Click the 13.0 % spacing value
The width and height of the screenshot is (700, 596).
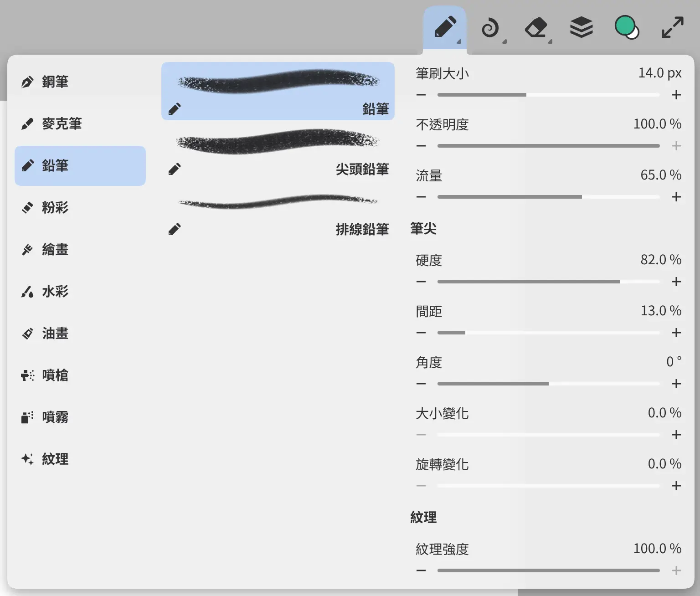[x=661, y=311]
